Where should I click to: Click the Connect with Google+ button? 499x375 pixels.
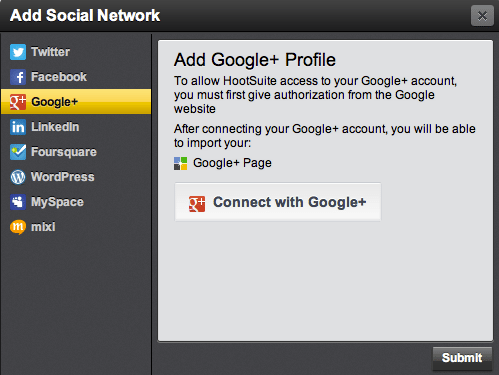(278, 202)
